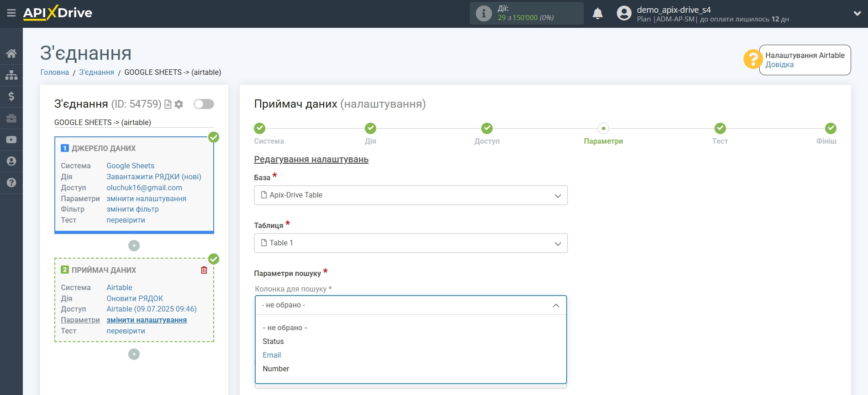Click Airtable (09.07.2025 09:46) access link
Image resolution: width=868 pixels, height=395 pixels.
click(x=152, y=309)
